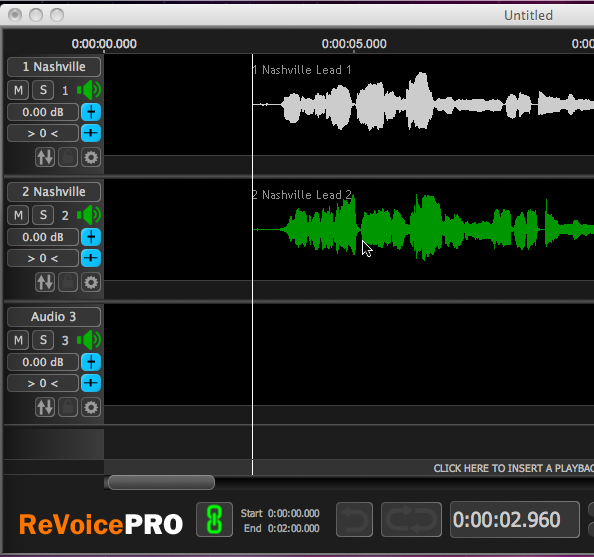Click the 0:00:05.000 mark on the time ruler
The image size is (594, 557).
[x=354, y=44]
